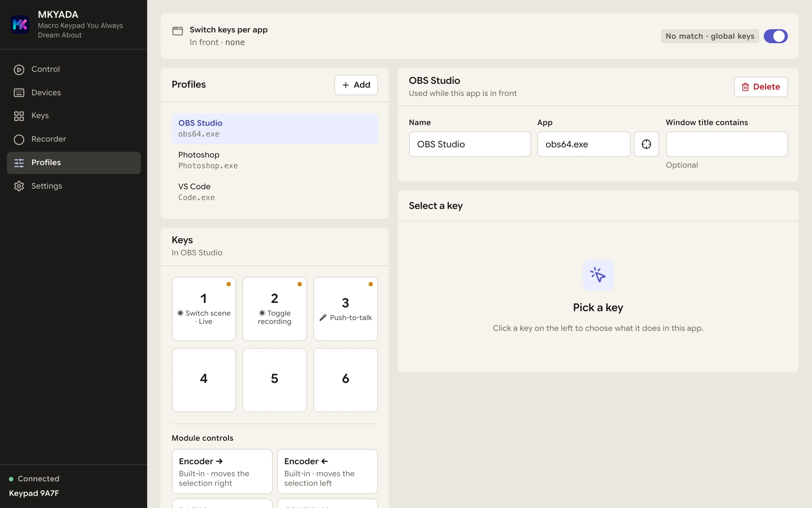The image size is (812, 508).
Task: Toggle the Switch keys per app switch
Action: click(776, 36)
